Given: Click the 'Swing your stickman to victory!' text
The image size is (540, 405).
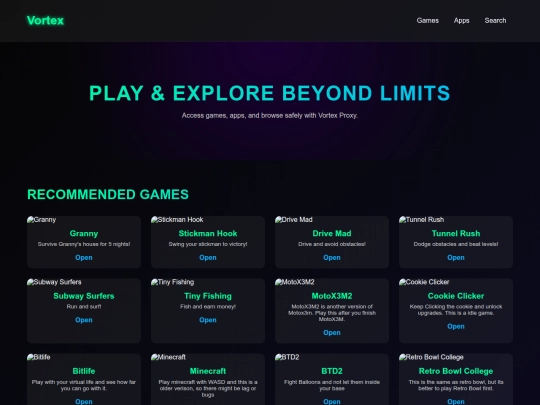Looking at the screenshot, I should pos(208,244).
